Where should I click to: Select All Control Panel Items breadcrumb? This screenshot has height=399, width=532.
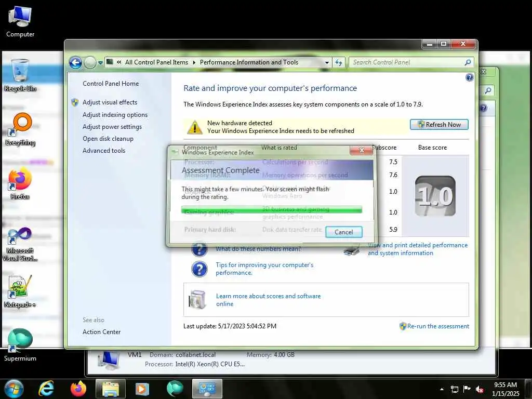156,62
